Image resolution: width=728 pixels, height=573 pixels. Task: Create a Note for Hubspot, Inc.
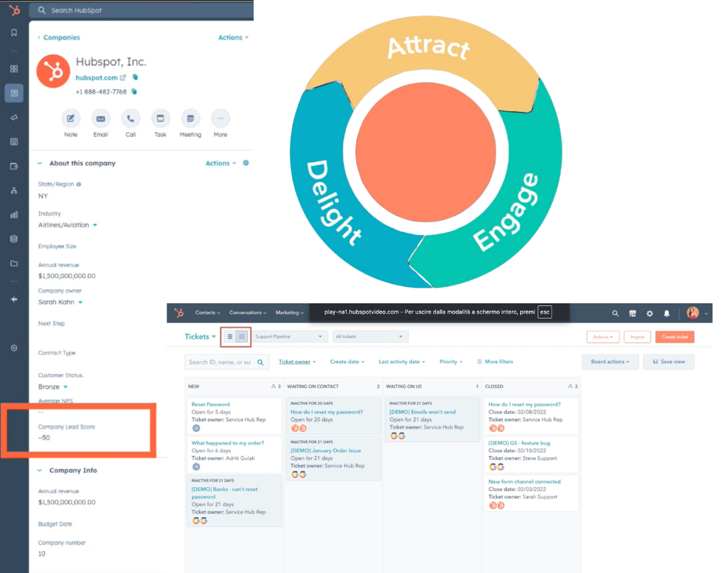tap(71, 119)
